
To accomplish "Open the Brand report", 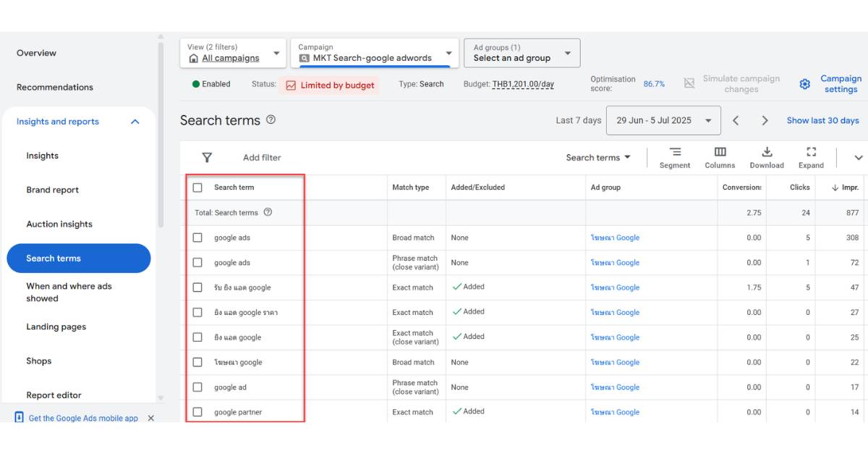I will coord(52,190).
